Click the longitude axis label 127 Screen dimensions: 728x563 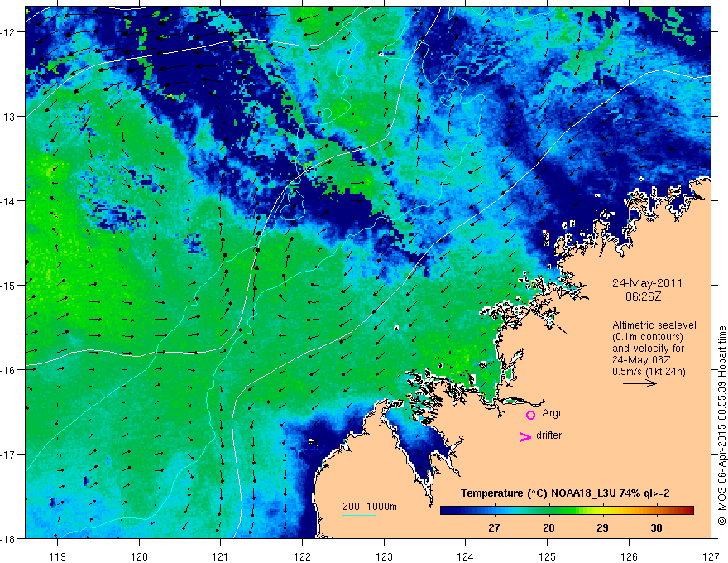point(711,556)
